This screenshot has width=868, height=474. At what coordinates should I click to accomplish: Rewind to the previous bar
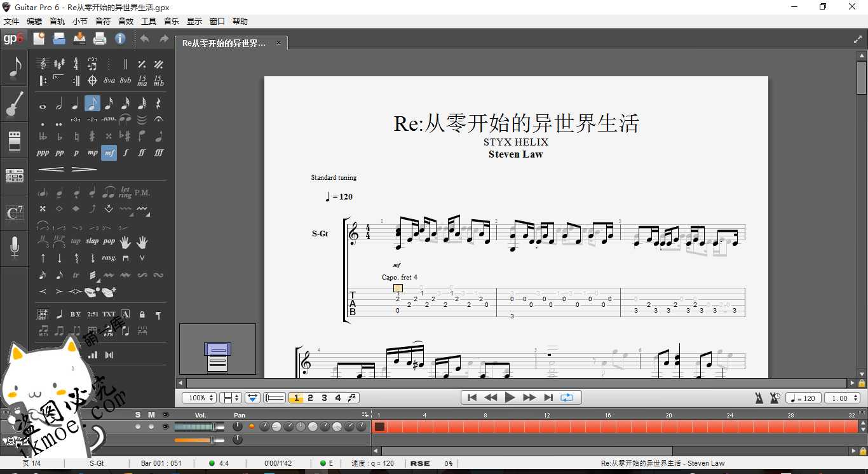491,397
